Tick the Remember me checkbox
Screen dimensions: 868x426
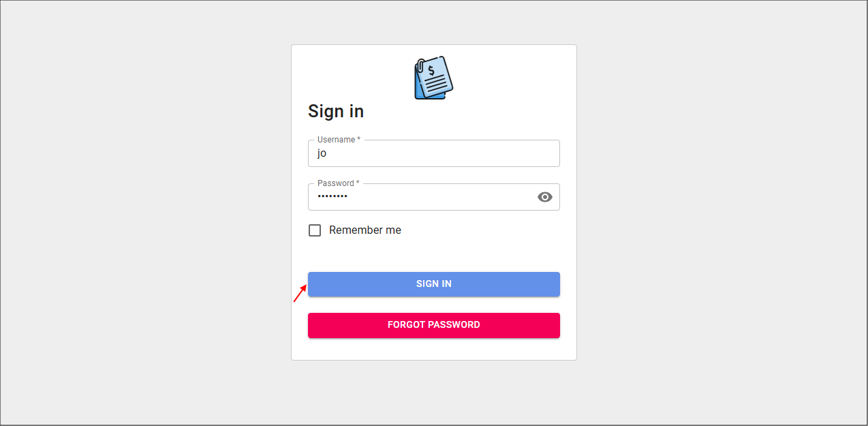(x=315, y=230)
